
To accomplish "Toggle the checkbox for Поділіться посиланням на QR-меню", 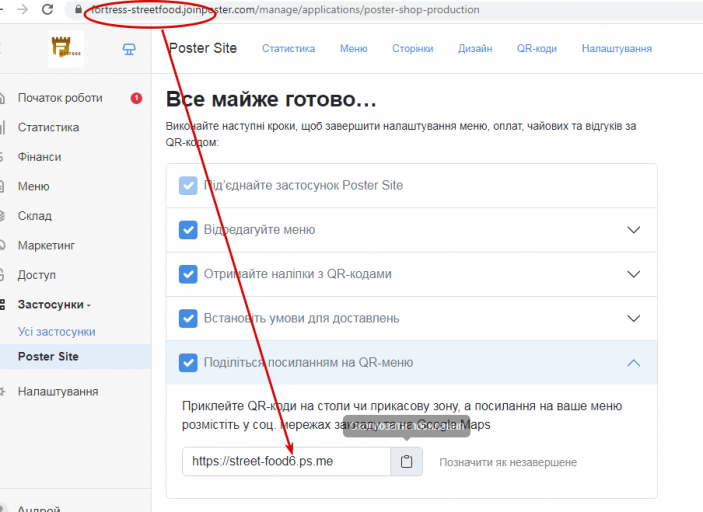I will (x=188, y=363).
